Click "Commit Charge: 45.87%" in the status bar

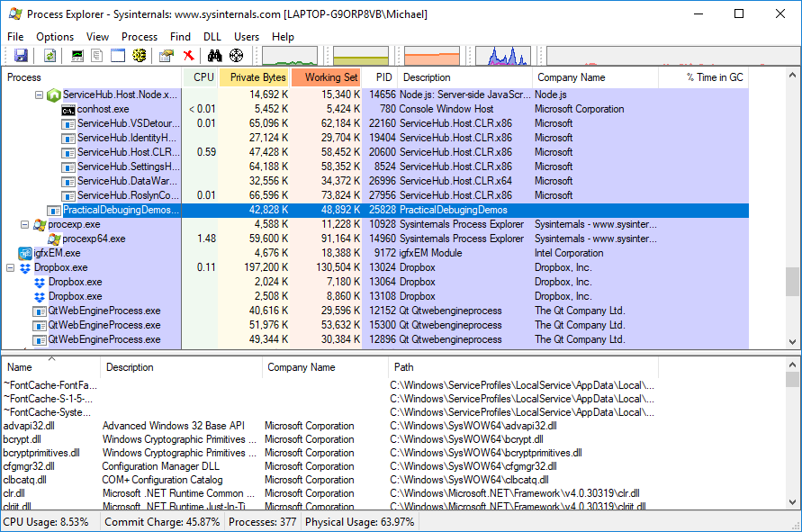[x=162, y=522]
